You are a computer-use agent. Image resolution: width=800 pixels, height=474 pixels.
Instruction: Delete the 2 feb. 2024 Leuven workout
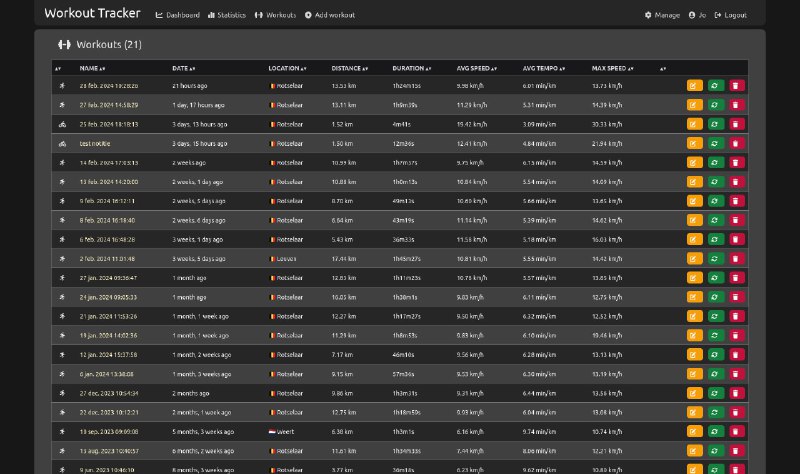point(737,258)
